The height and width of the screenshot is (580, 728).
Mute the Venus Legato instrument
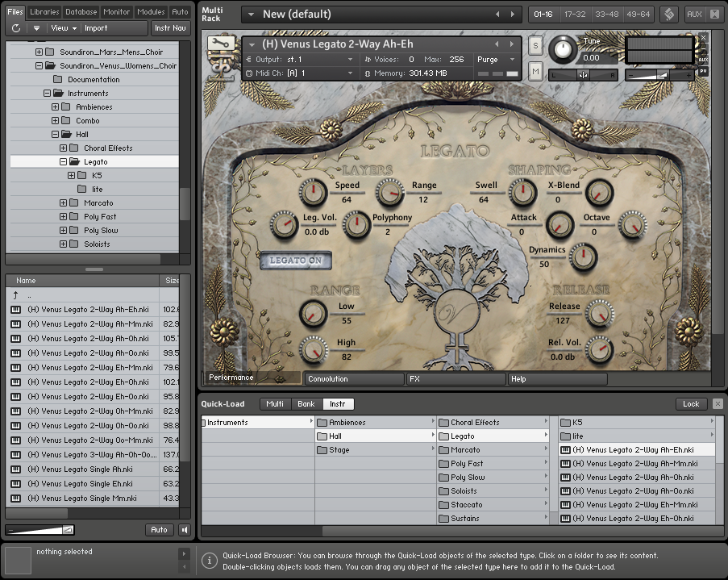(535, 72)
